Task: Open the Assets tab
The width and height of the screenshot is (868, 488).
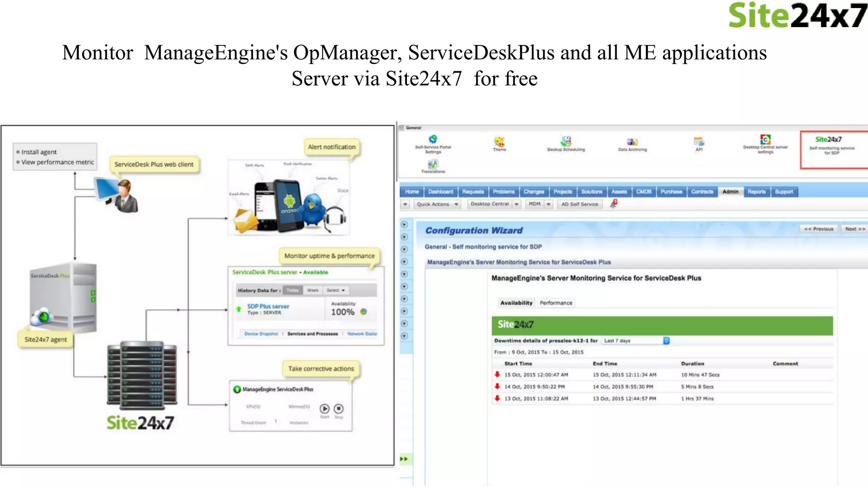Action: 619,192
